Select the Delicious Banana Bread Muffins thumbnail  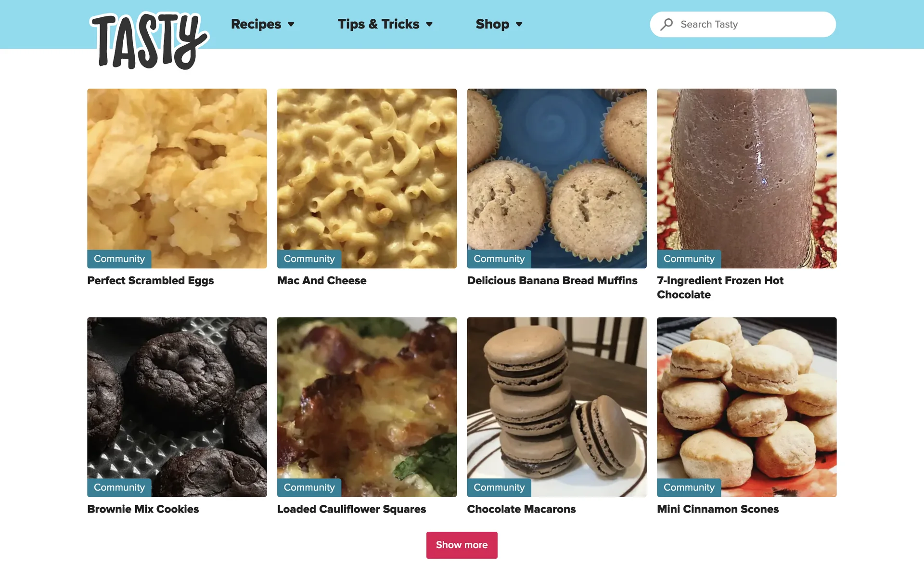(x=557, y=178)
